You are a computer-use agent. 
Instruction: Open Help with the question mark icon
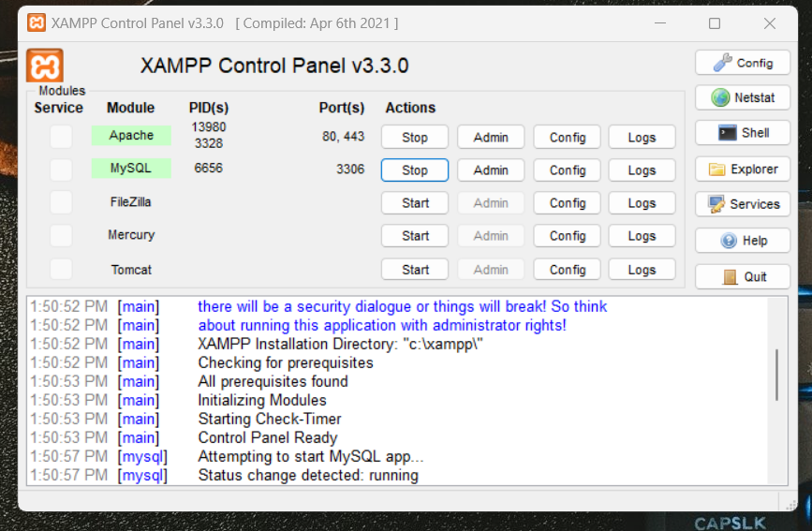(x=743, y=241)
